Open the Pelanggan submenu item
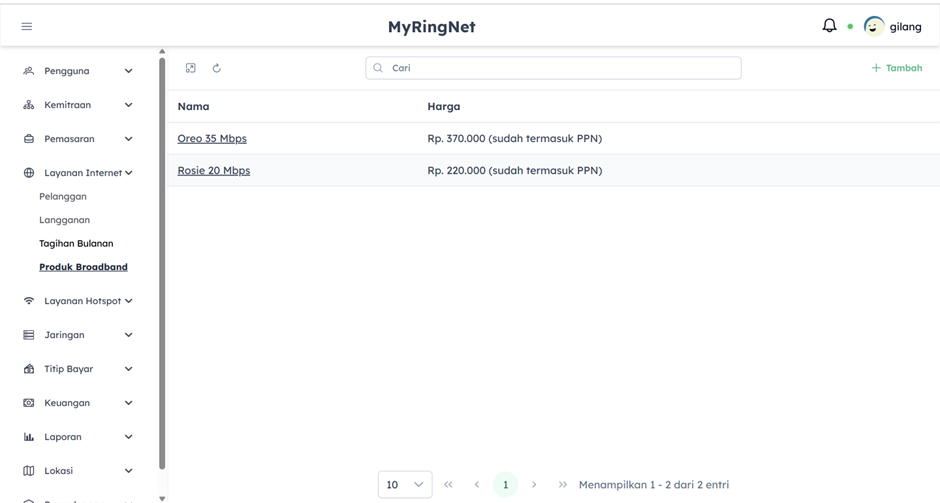Image resolution: width=940 pixels, height=503 pixels. [x=63, y=197]
